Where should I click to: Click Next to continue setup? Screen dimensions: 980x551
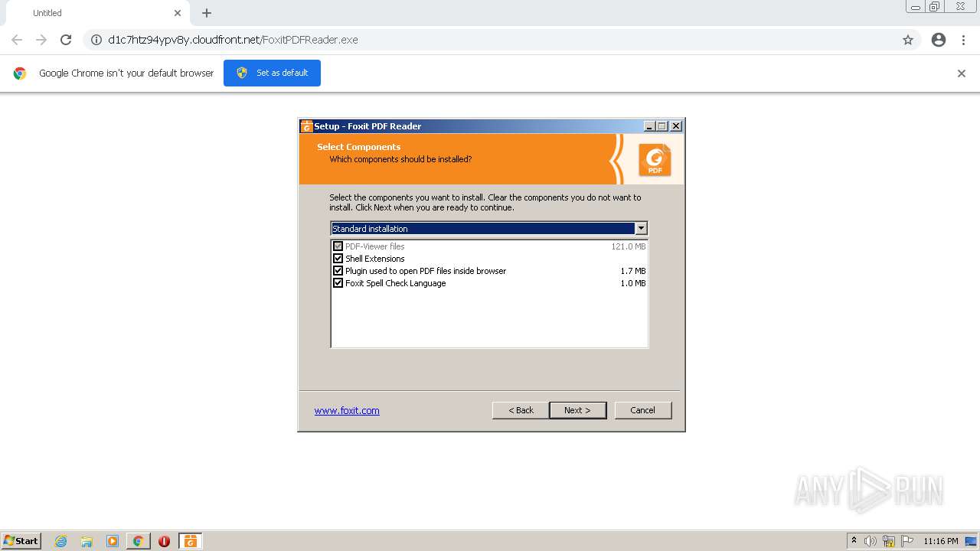click(578, 410)
